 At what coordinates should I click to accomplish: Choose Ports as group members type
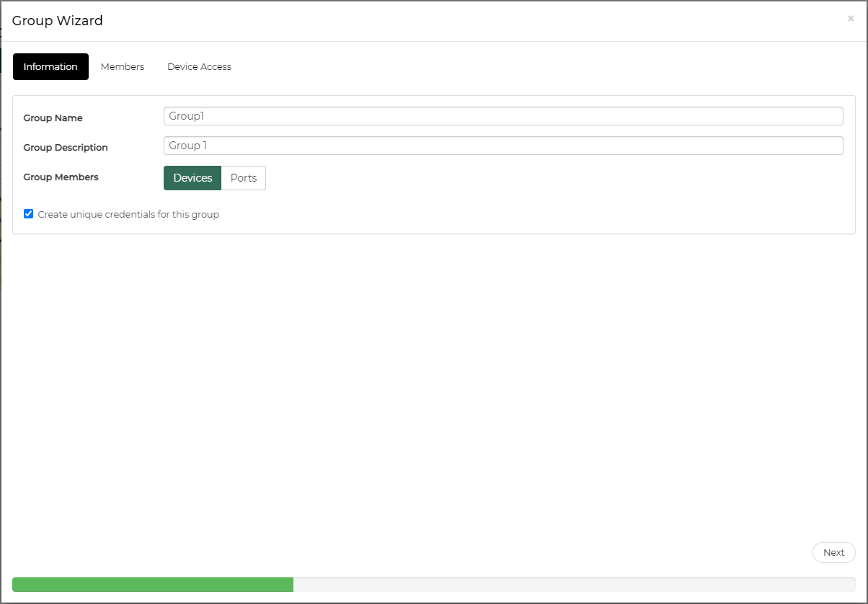244,178
